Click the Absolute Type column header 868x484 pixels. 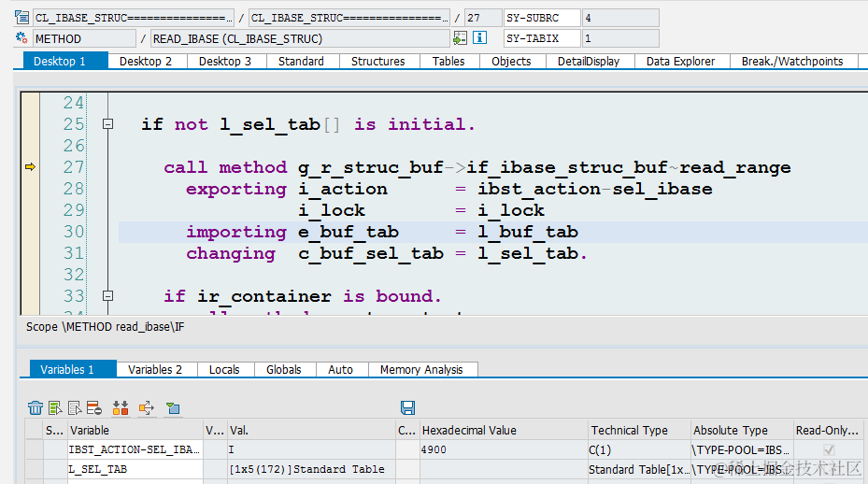[741, 431]
